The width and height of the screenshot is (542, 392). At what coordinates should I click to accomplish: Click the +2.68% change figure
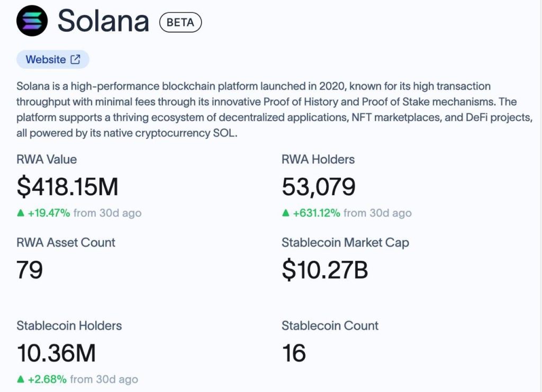point(47,379)
